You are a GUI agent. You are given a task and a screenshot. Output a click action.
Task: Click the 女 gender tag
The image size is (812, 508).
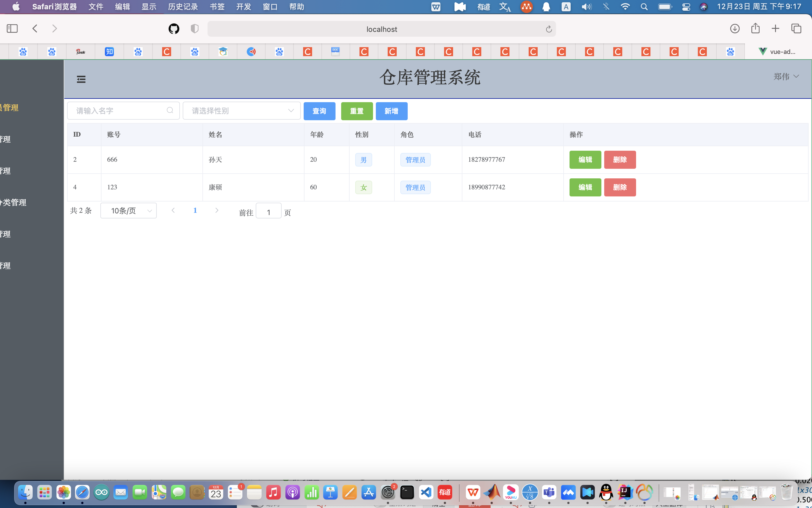(x=364, y=187)
